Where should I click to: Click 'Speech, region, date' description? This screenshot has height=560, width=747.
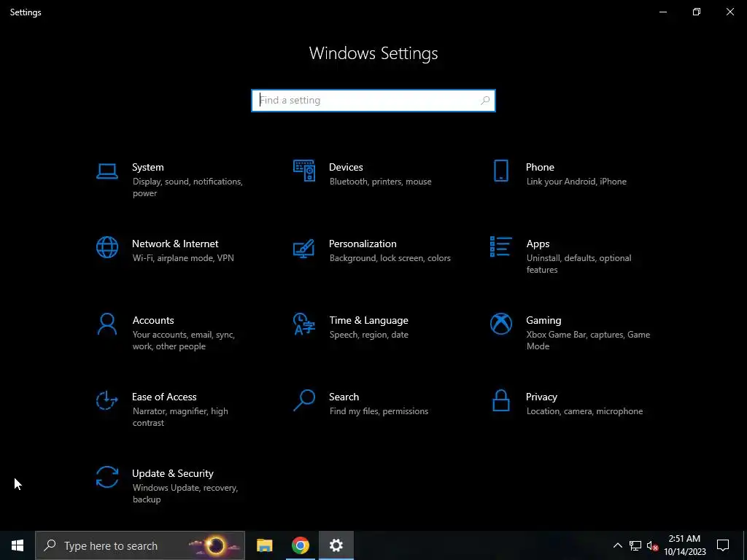(368, 335)
